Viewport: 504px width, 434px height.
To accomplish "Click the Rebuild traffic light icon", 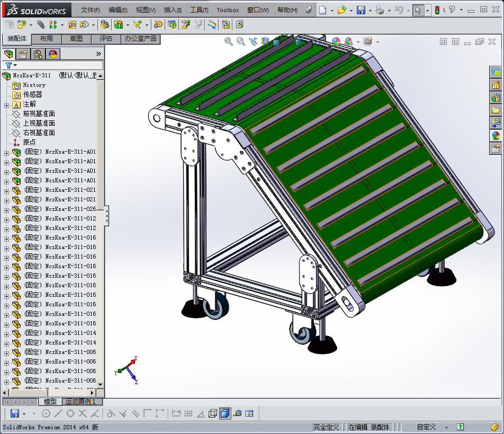I will (x=437, y=10).
